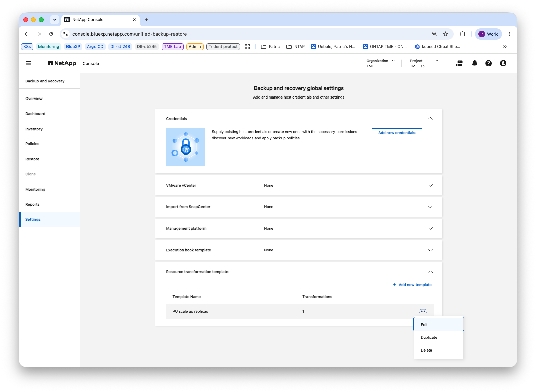This screenshot has height=392, width=536.
Task: Open the Restore sidebar item
Action: pyautogui.click(x=50, y=159)
